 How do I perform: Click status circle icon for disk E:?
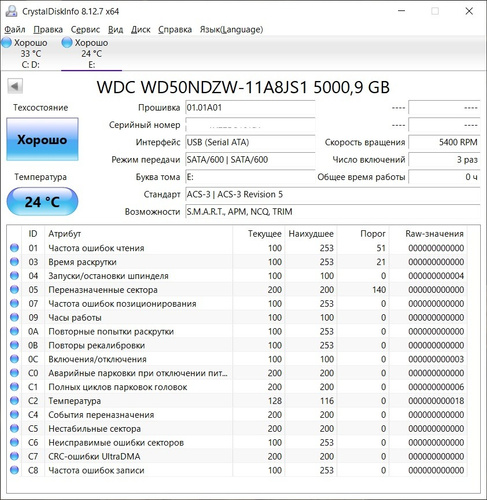pyautogui.click(x=67, y=43)
